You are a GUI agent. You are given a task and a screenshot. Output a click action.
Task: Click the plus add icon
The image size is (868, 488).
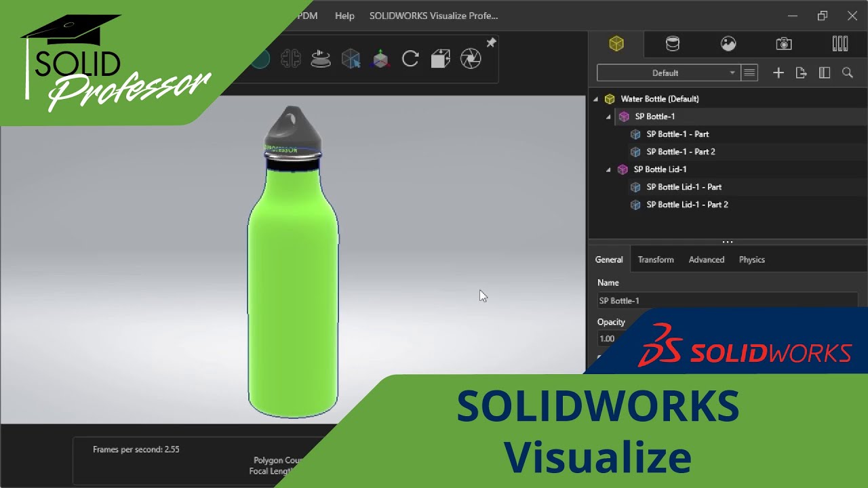778,73
